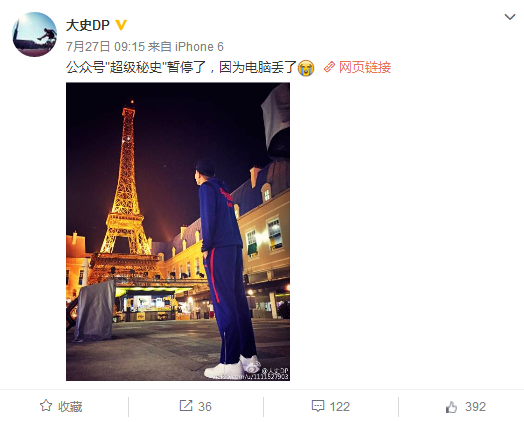The width and height of the screenshot is (524, 422).
Task: Click the repost count 36
Action: point(205,407)
